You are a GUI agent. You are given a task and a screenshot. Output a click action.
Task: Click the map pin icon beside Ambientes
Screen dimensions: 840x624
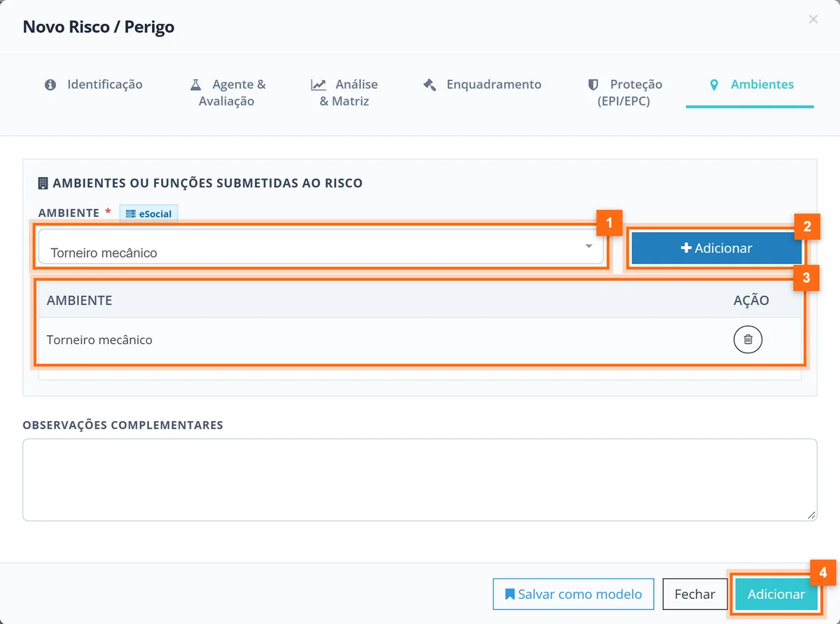tap(714, 85)
